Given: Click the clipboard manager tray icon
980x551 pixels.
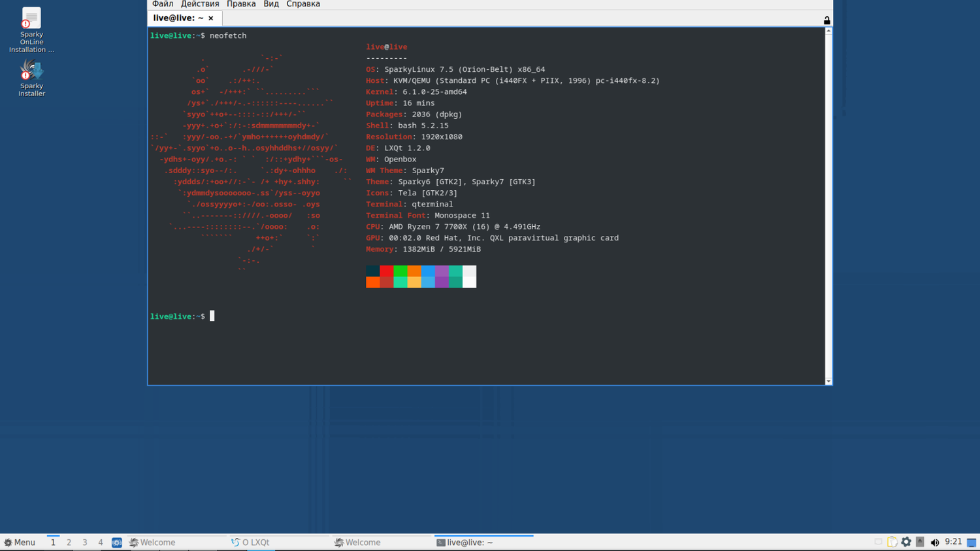Looking at the screenshot, I should click(892, 542).
